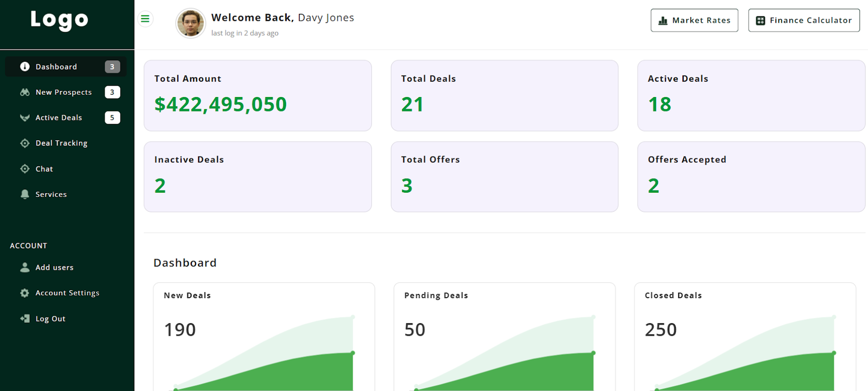Click Davy Jones profile avatar
This screenshot has width=868, height=391.
coord(190,23)
